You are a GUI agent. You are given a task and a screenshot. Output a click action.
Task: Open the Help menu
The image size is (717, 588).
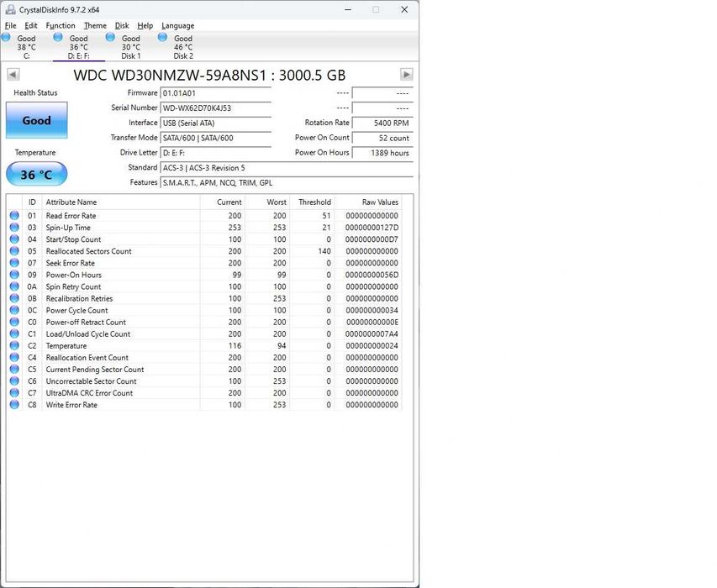(x=145, y=25)
